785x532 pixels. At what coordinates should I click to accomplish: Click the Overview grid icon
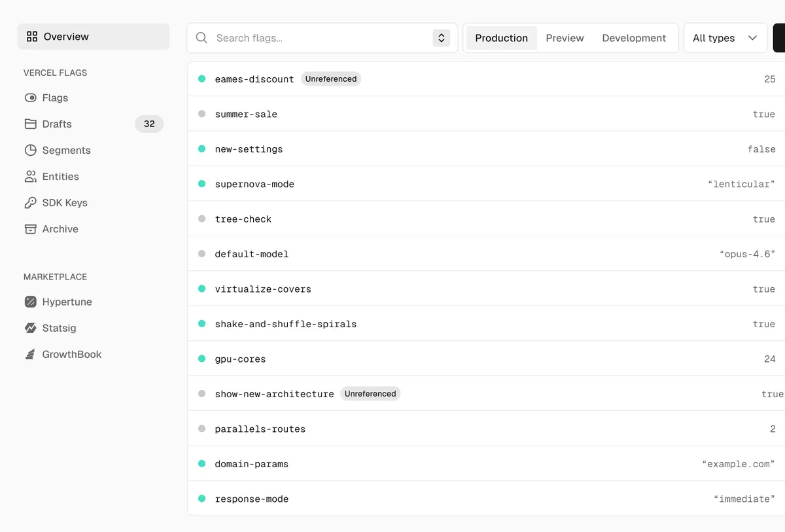(x=31, y=37)
